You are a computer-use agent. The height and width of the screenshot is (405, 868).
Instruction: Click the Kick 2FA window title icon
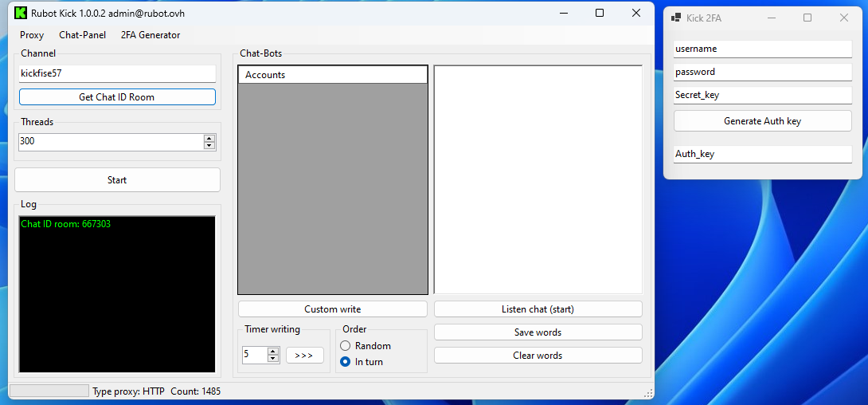coord(676,18)
